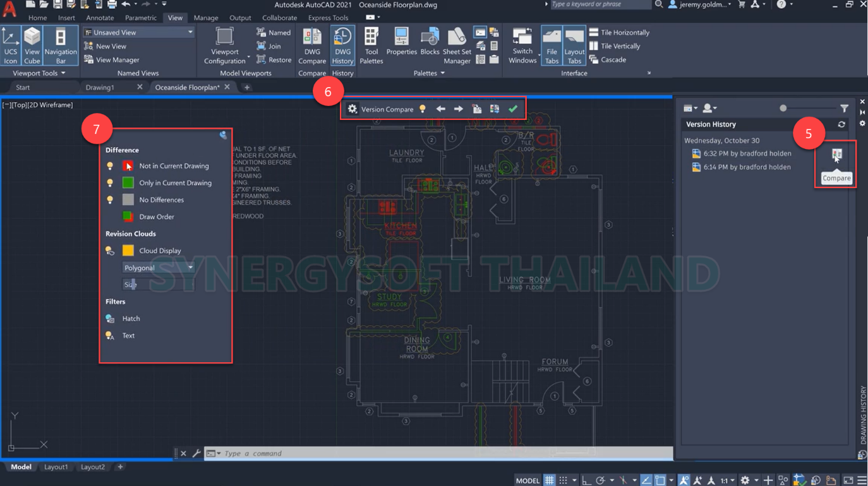Refresh the Version History list

coord(841,124)
